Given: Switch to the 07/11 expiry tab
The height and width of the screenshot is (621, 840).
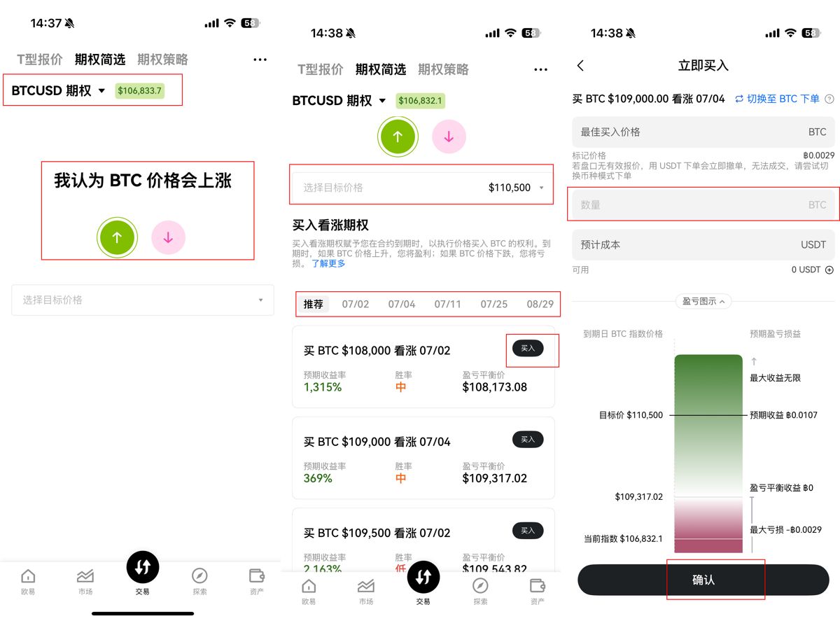Looking at the screenshot, I should tap(447, 305).
